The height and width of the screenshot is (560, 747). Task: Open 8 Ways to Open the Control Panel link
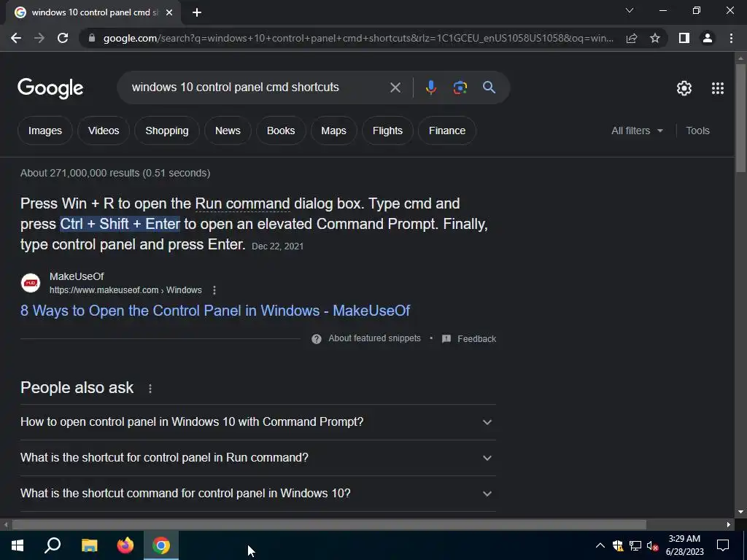click(215, 311)
